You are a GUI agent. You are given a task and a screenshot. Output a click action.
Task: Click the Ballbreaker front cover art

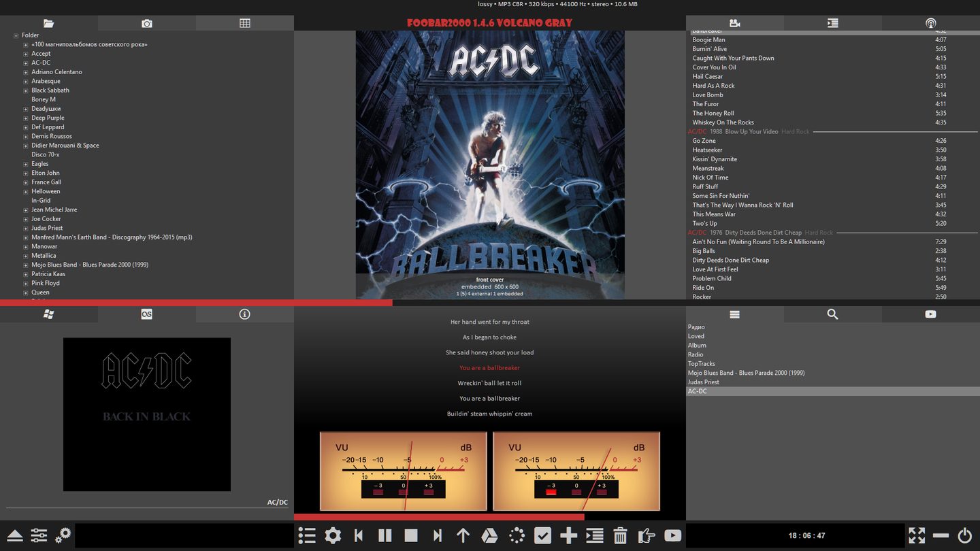click(490, 164)
